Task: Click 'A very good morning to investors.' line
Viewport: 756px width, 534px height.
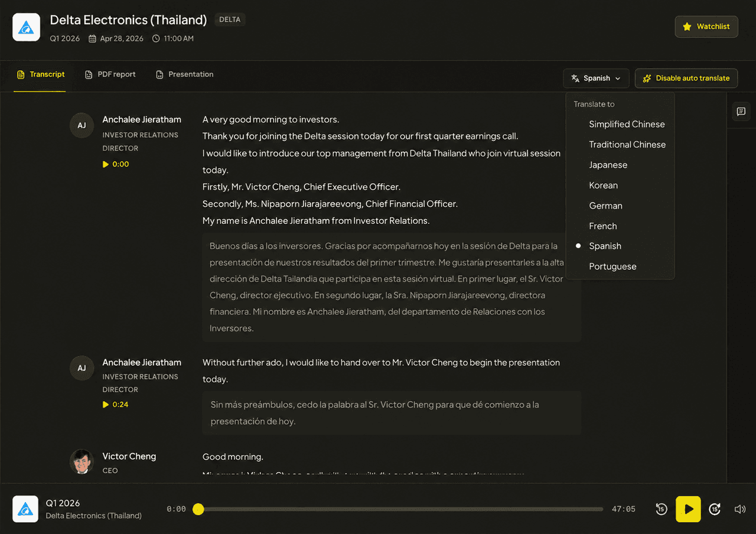Action: [271, 120]
